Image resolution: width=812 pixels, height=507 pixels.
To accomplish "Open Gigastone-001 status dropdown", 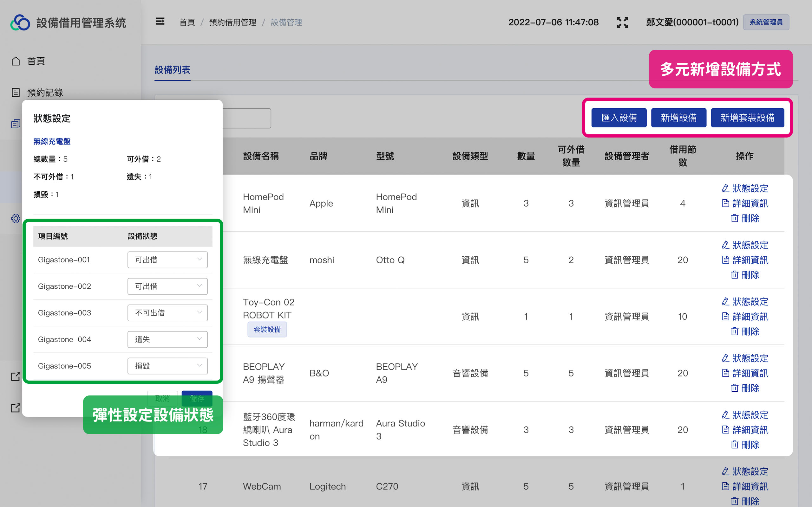I will pos(167,260).
